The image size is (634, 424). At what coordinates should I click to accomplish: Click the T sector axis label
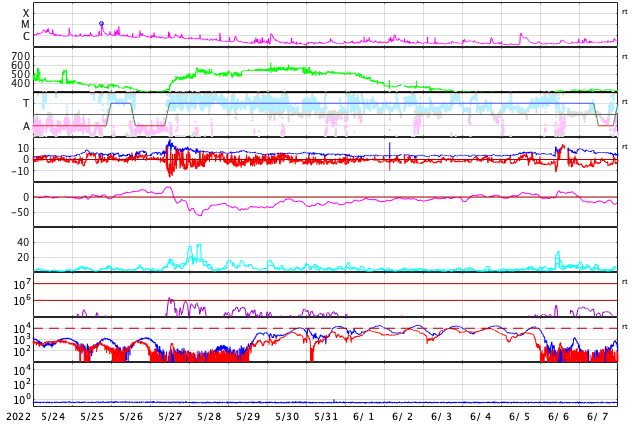click(x=26, y=103)
